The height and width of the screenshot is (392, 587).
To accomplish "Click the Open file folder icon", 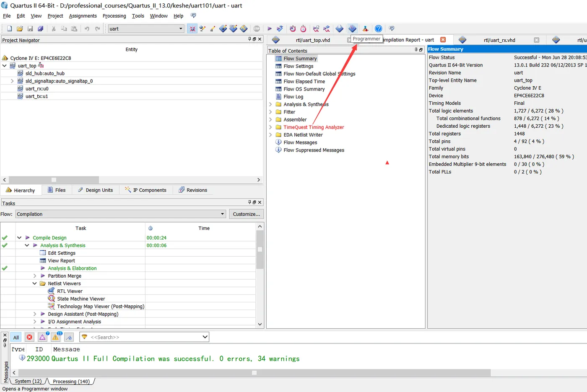I will tap(20, 28).
